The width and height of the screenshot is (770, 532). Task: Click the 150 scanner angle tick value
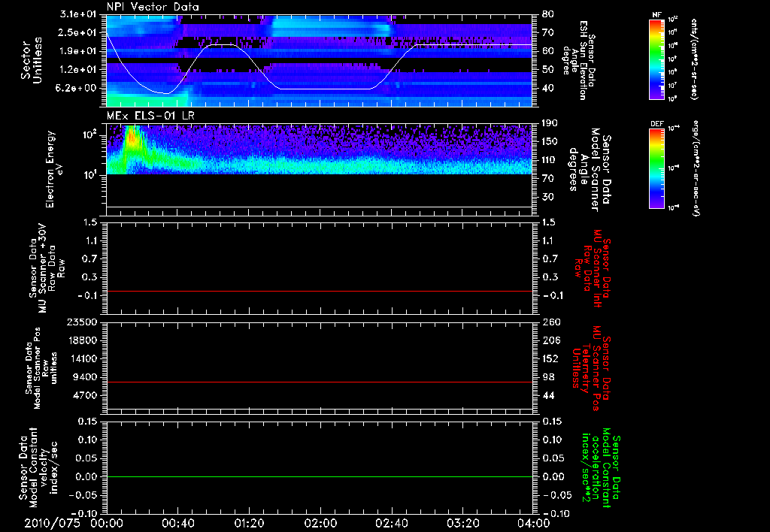550,141
